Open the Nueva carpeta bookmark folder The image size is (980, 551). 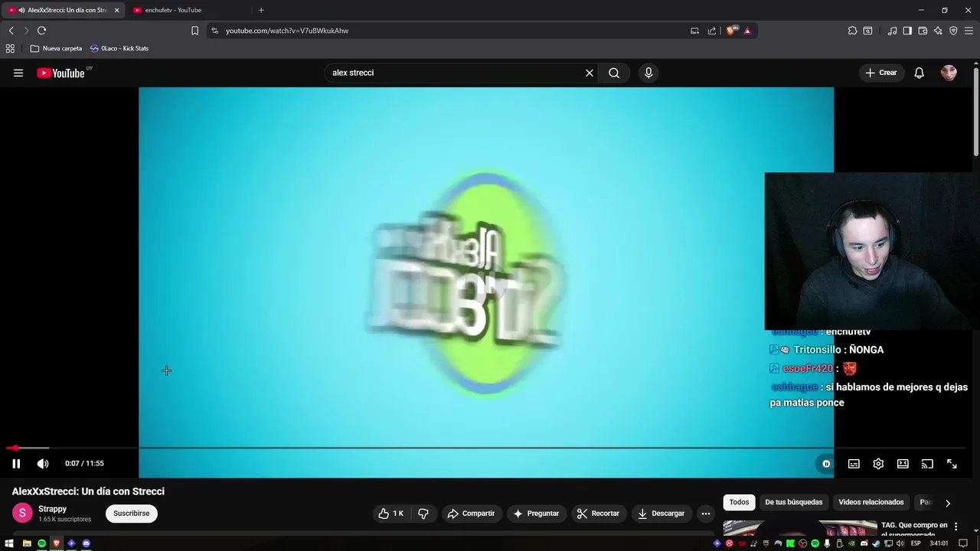(56, 48)
